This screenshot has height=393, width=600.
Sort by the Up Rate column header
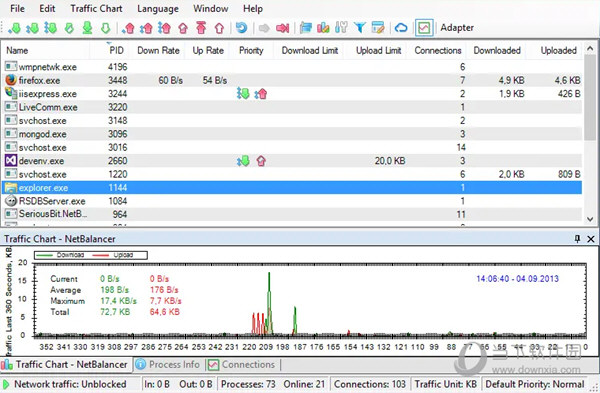click(208, 51)
